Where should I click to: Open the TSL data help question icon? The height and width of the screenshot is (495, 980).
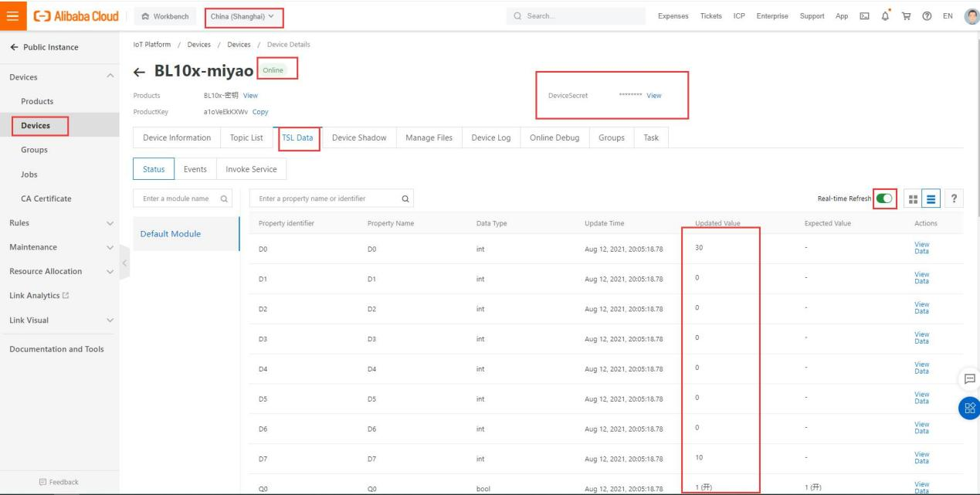coord(955,198)
